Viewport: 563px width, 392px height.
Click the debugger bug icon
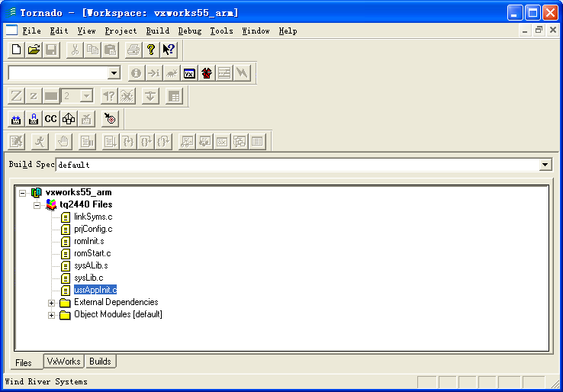point(172,73)
